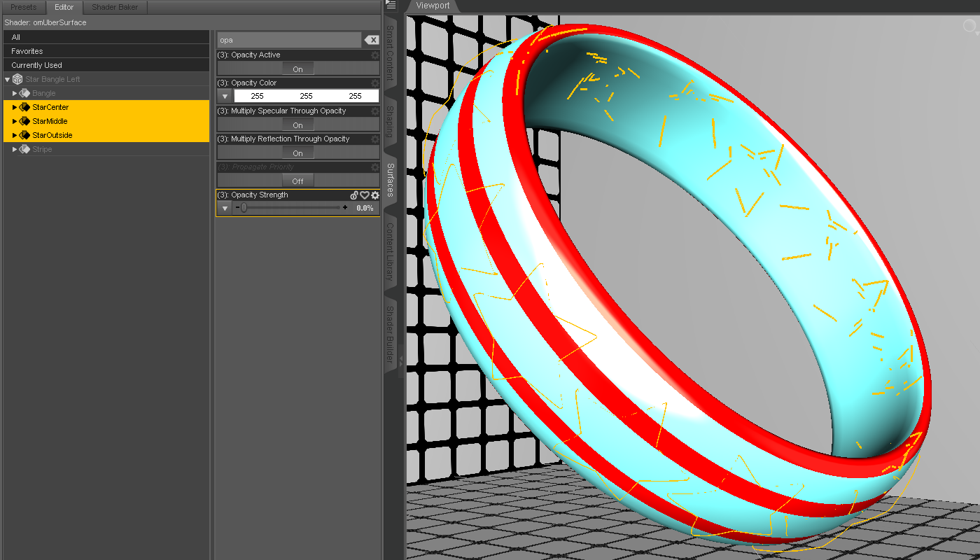
Task: Expand the StarOutside surface node
Action: pos(15,135)
